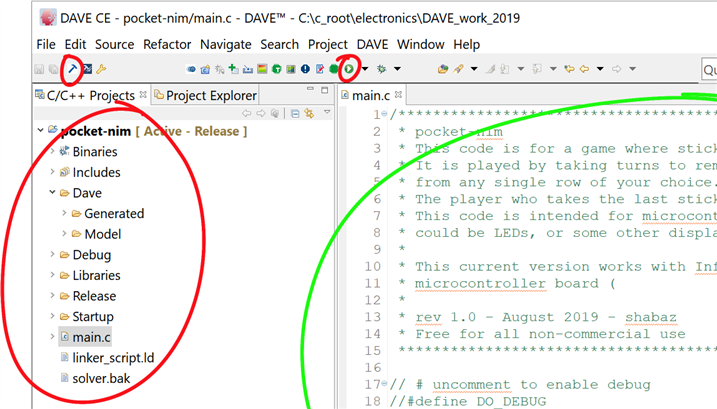Select solver.bak in the project tree
This screenshot has height=409, width=717.
101,378
